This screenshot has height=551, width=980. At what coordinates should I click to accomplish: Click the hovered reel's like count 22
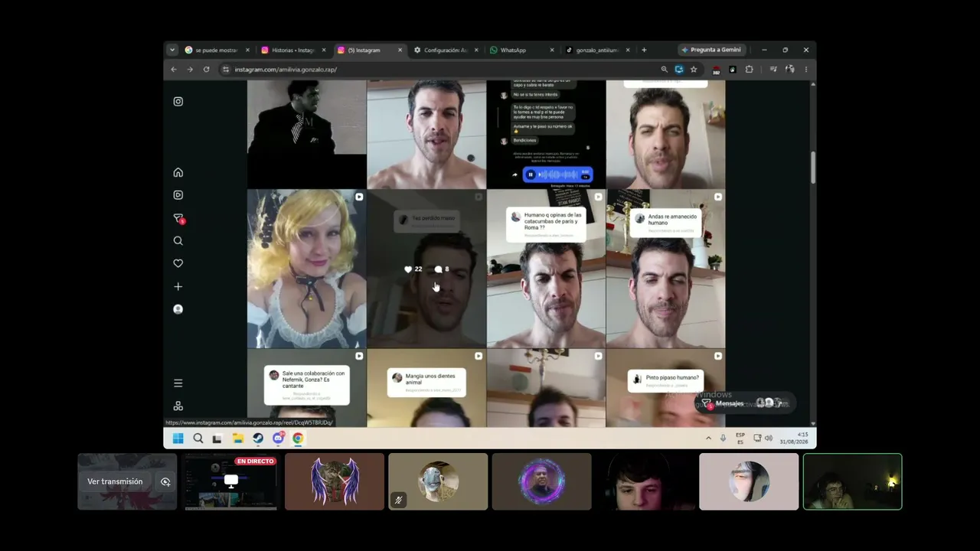tap(413, 269)
